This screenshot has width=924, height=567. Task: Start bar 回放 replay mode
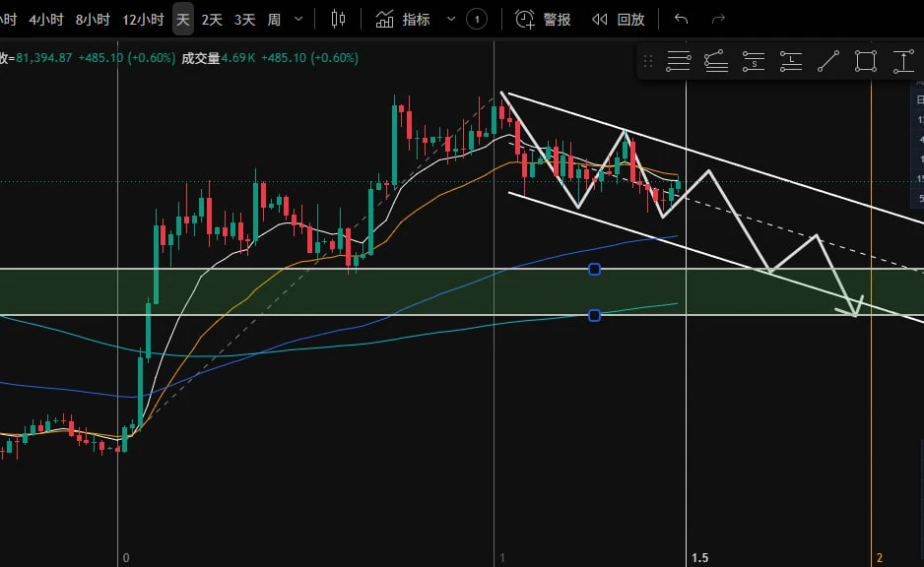point(619,20)
